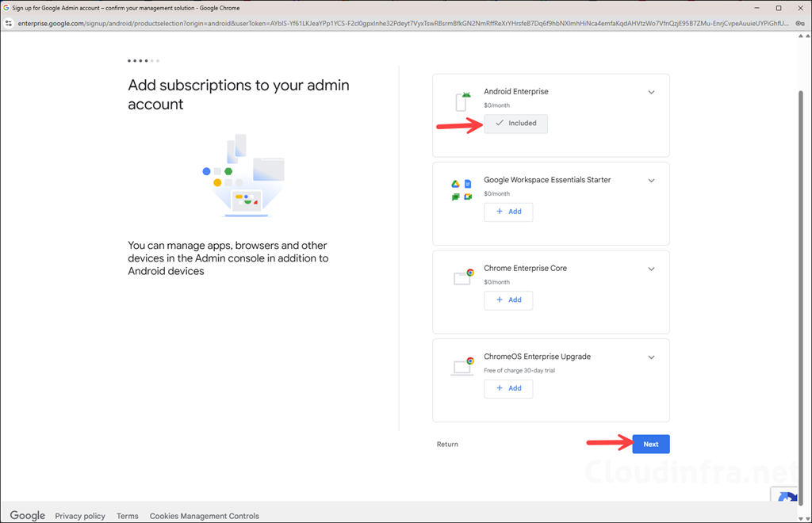The width and height of the screenshot is (812, 523).
Task: Click the Android Enterprise phone icon
Action: tap(462, 101)
